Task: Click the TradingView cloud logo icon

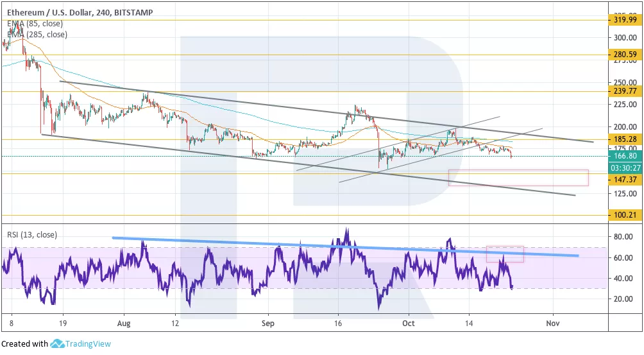Action: click(58, 344)
